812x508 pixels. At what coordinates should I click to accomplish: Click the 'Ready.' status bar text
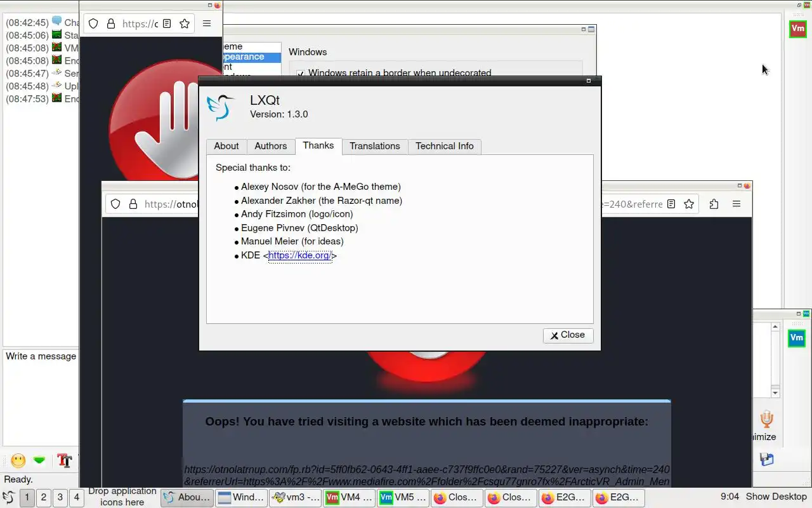click(x=18, y=479)
